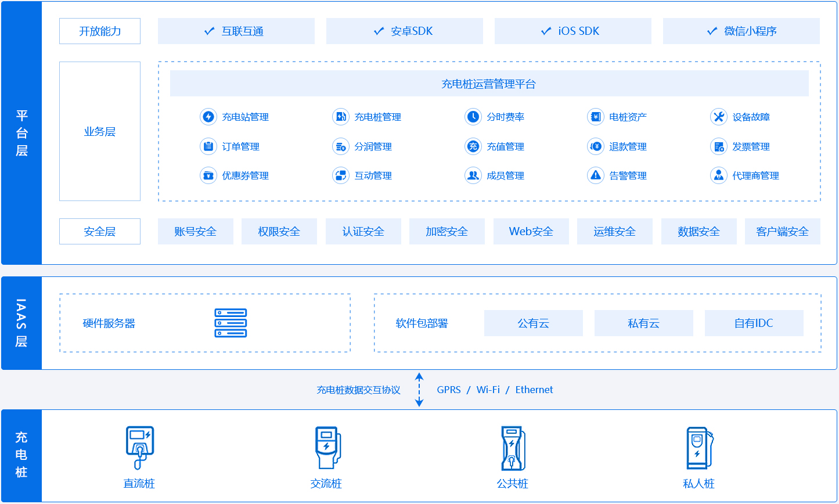
Task: Toggle the 微信小程序 checkmark
Action: 712,31
